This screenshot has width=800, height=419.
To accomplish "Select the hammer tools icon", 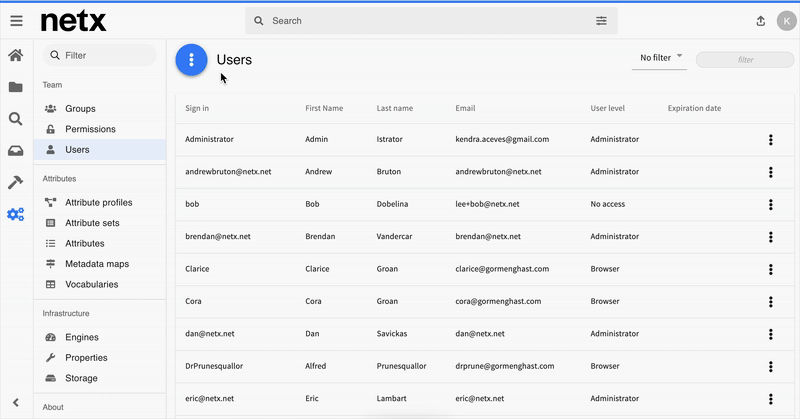I will (16, 182).
